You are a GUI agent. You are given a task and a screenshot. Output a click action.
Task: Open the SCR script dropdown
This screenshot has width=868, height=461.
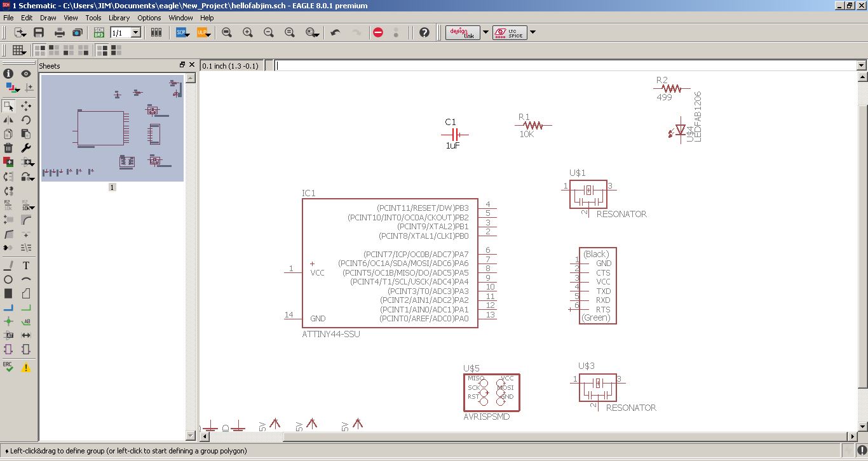coord(182,32)
